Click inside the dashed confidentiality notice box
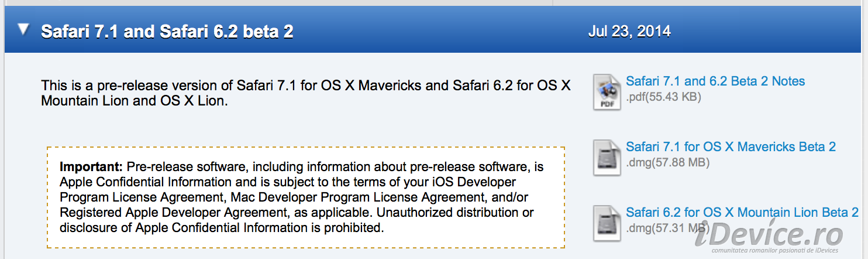 [306, 197]
